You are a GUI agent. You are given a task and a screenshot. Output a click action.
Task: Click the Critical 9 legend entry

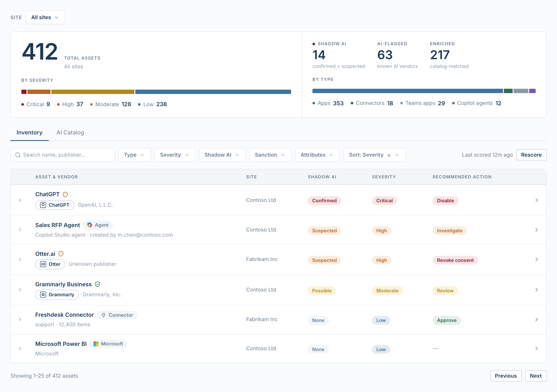coord(36,104)
